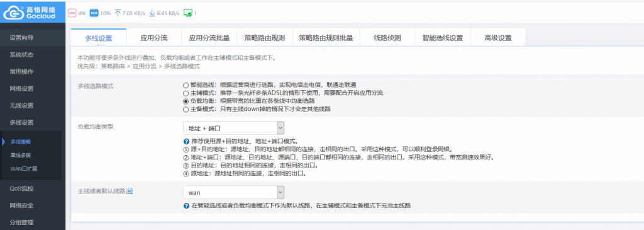The width and height of the screenshot is (644, 230).
Task: Expand 多线设置 in the sidebar
Action: pyautogui.click(x=33, y=122)
